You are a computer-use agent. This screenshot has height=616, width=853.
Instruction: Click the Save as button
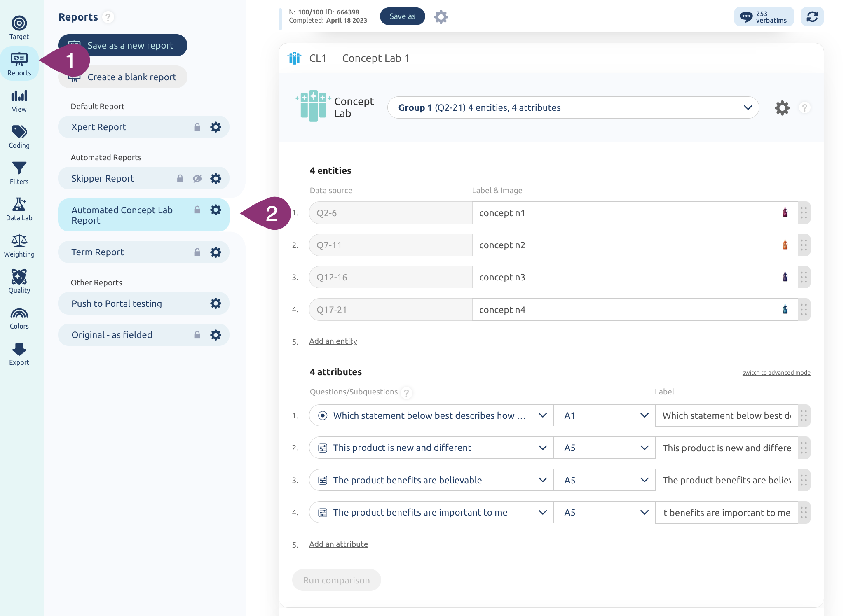tap(402, 16)
